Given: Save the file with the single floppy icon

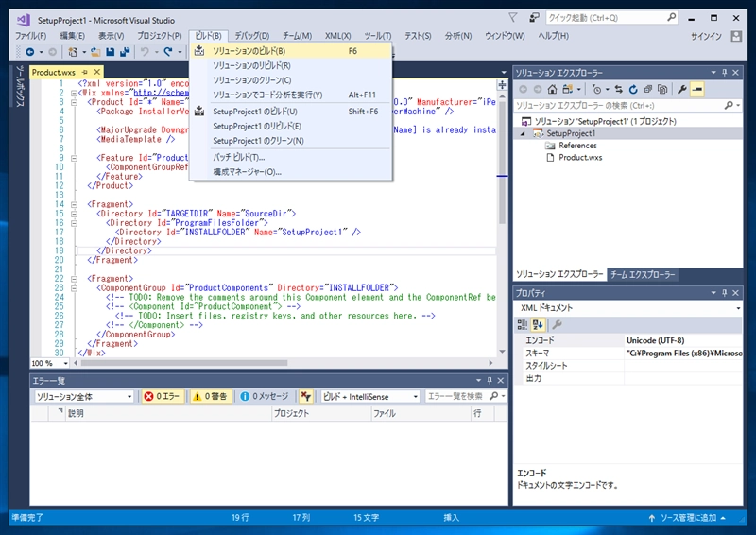Looking at the screenshot, I should pos(110,52).
